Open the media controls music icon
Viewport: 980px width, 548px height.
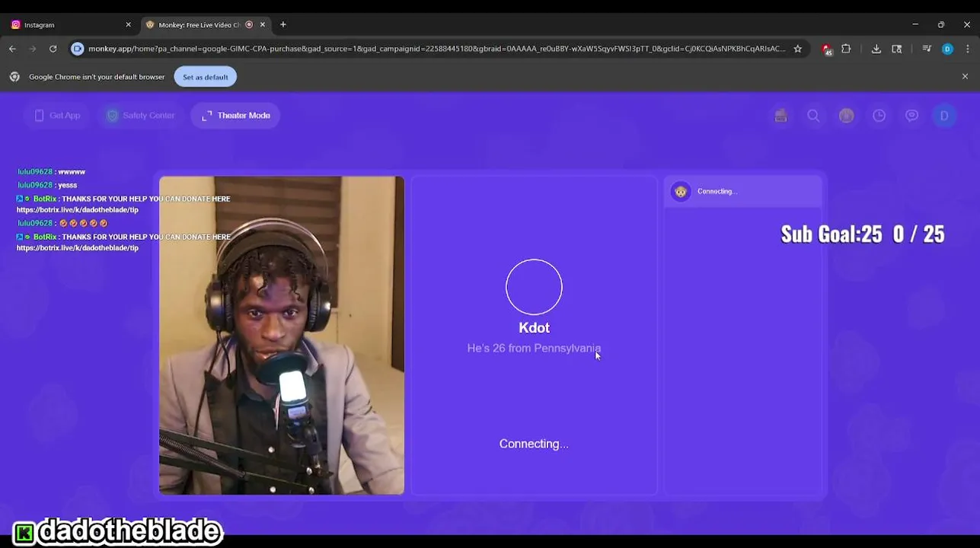(x=927, y=49)
